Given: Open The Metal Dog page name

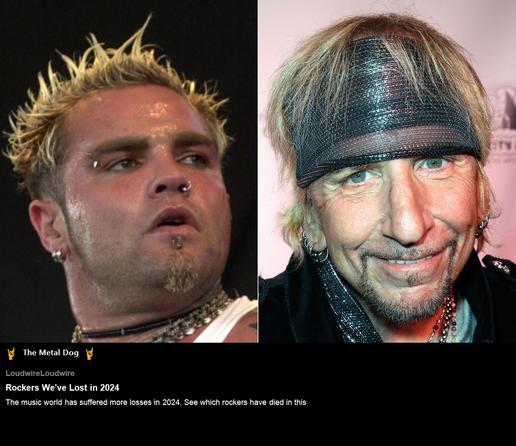Looking at the screenshot, I should (x=51, y=353).
